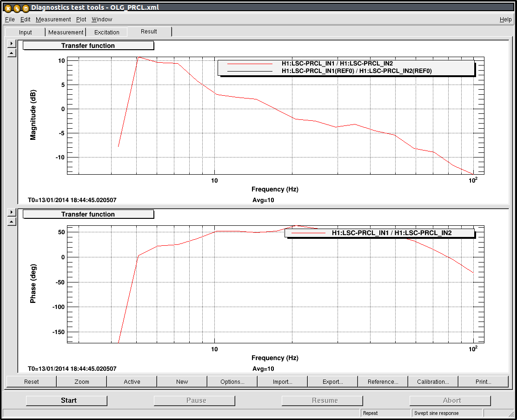The width and height of the screenshot is (517, 420).
Task: Click the -150 tick label on phase axis
Action: (x=59, y=332)
